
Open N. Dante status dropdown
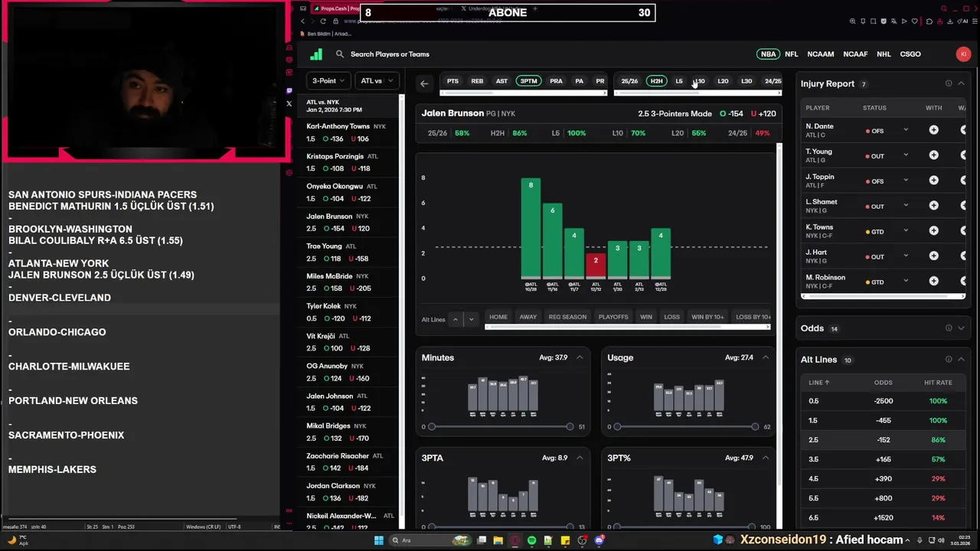click(x=905, y=130)
